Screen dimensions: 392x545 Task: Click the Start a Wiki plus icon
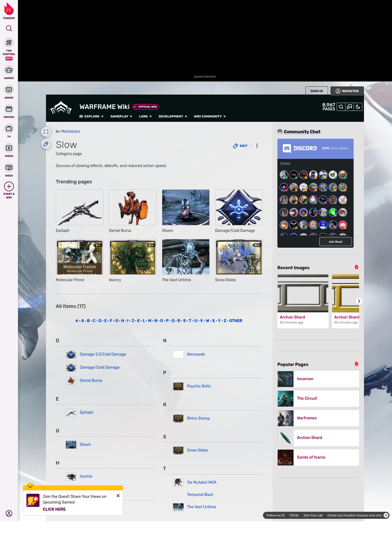coord(9,186)
